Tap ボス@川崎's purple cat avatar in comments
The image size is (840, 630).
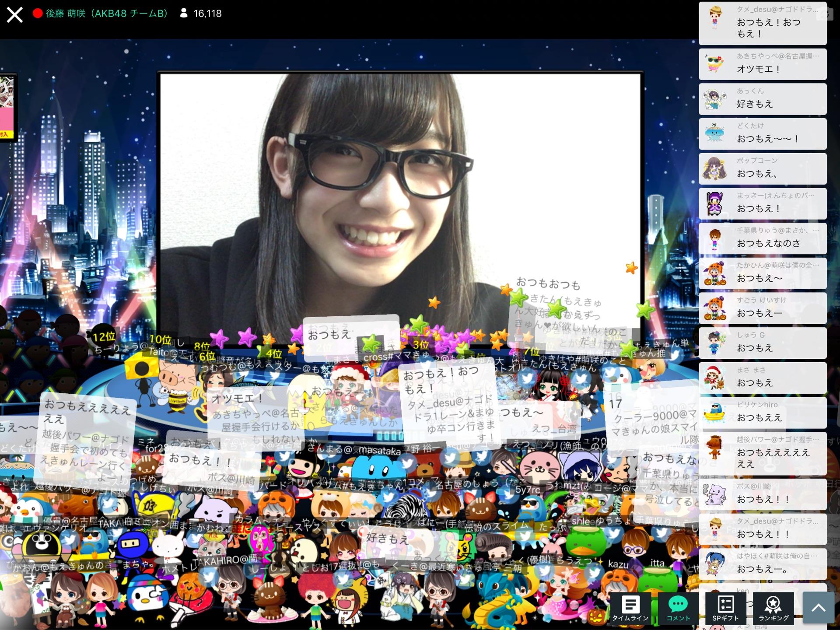(715, 494)
